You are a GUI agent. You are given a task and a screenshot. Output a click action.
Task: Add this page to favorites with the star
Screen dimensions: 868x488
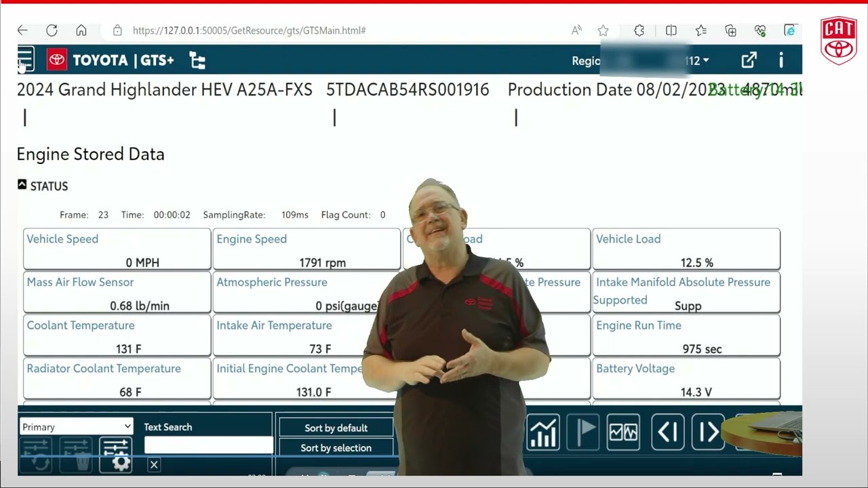pyautogui.click(x=603, y=30)
